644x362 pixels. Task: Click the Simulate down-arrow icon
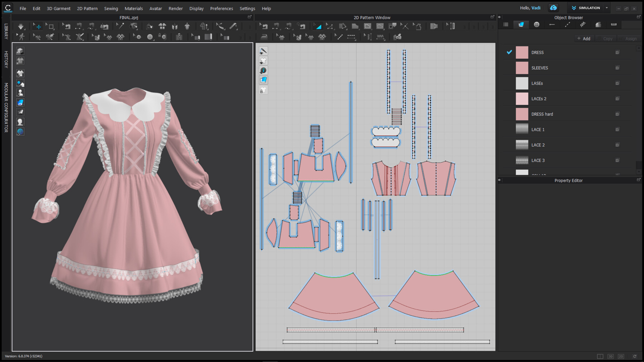tap(21, 26)
